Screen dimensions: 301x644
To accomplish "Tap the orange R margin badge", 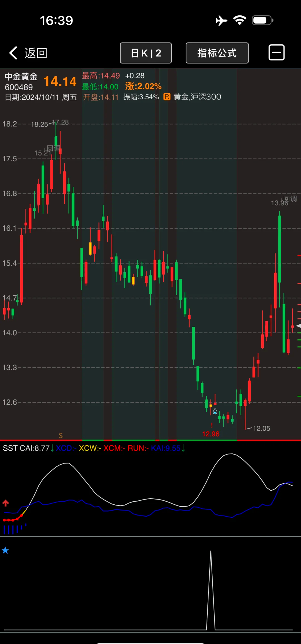I will coord(167,97).
